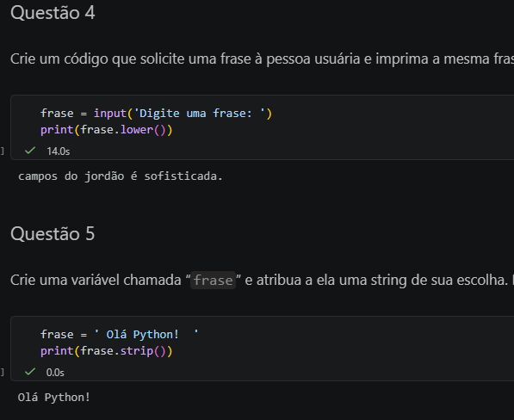
Task: Select the markdown cell starting 'Crie uma variável chamada'
Action: pos(262,280)
